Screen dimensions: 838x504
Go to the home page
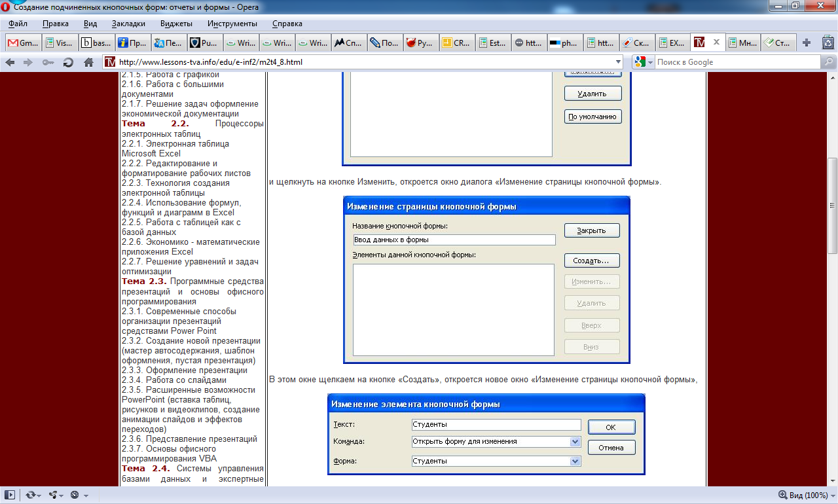(x=88, y=62)
